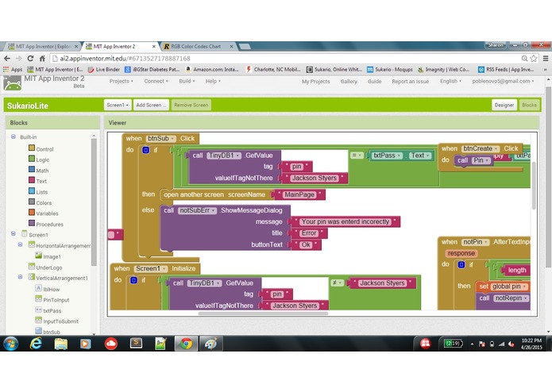
Task: Toggle mutator on notPin if block
Action: coord(461,264)
